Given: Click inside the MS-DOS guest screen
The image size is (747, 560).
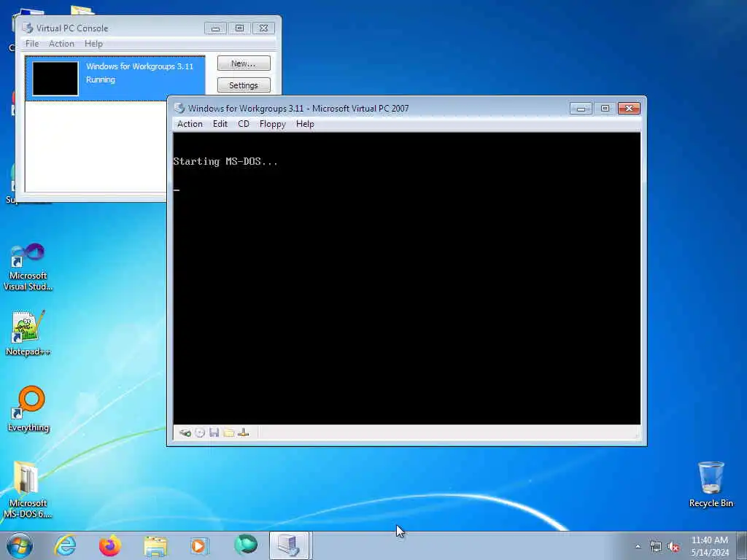Looking at the screenshot, I should (407, 278).
